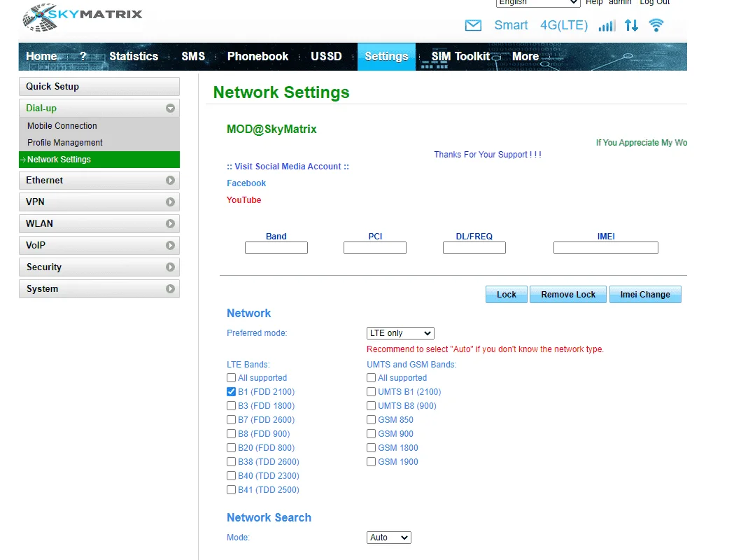Click the Lock button
This screenshot has height=560, width=734.
[x=507, y=295]
